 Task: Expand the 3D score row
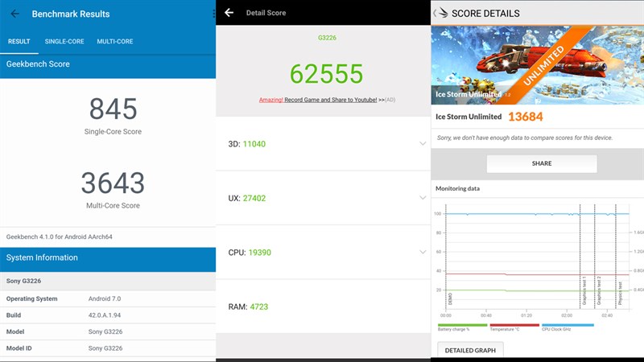tap(324, 144)
